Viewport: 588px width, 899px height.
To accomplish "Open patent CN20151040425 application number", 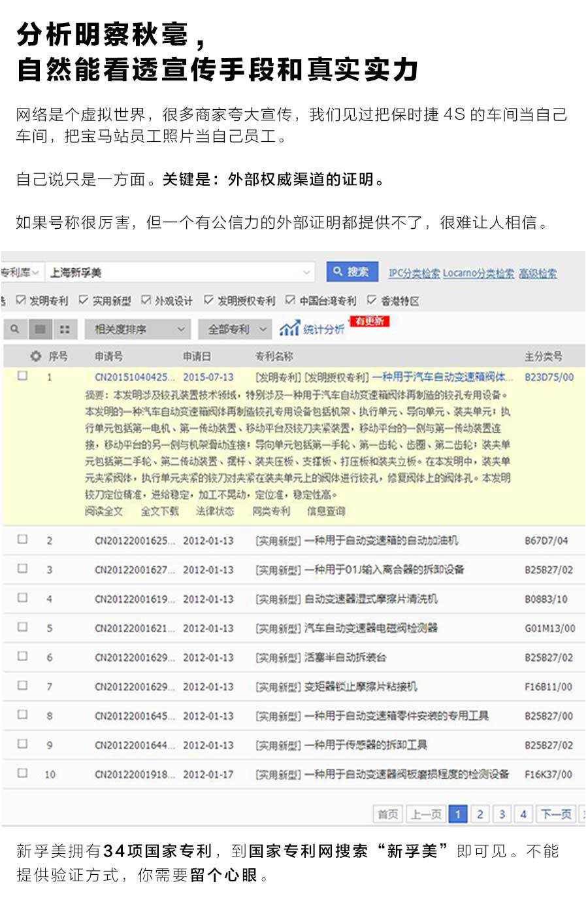I will (x=135, y=377).
